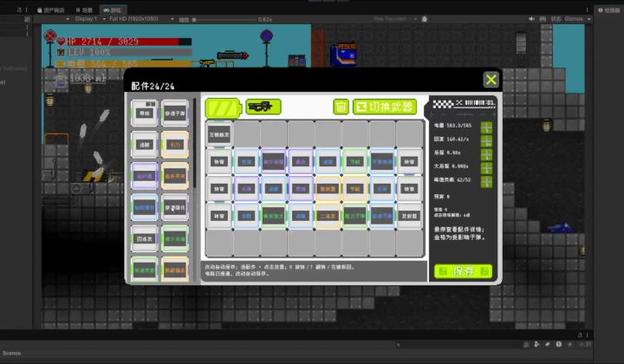Screen dimensions: 624x364
Task: Expand the Gizmos dropdown arrow
Action: click(589, 19)
